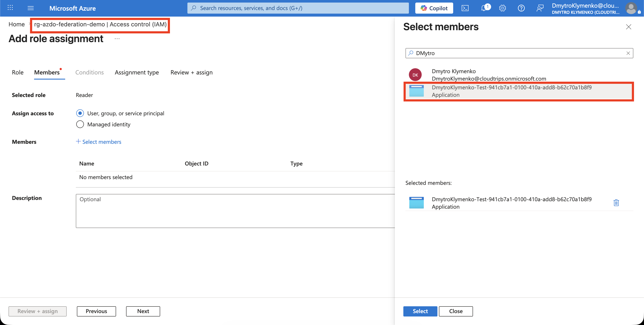This screenshot has width=644, height=325.
Task: Click the application icon under Selected members
Action: click(417, 202)
